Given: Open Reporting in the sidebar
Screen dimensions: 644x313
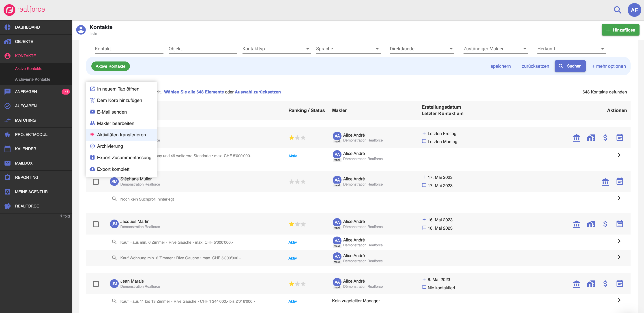Looking at the screenshot, I should [x=36, y=178].
